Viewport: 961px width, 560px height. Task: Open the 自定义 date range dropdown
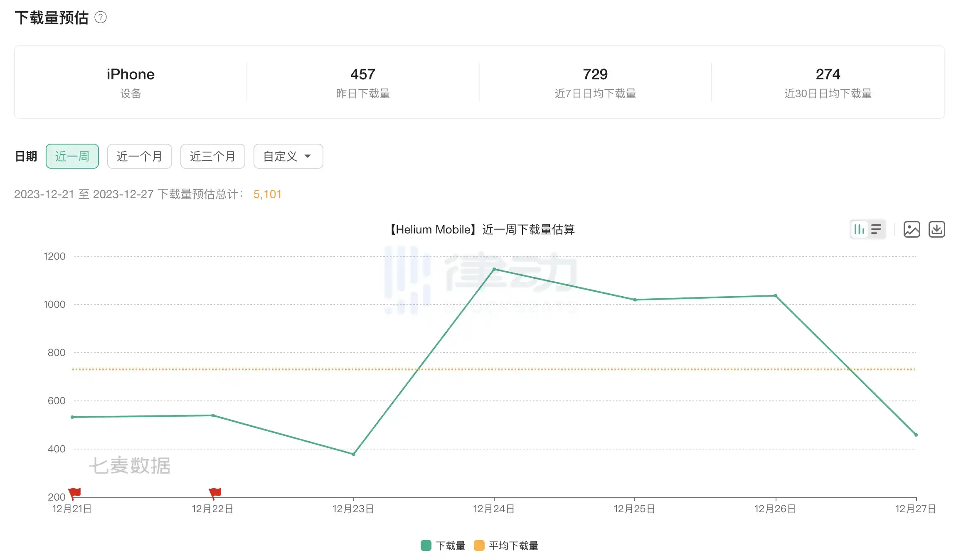pyautogui.click(x=288, y=156)
